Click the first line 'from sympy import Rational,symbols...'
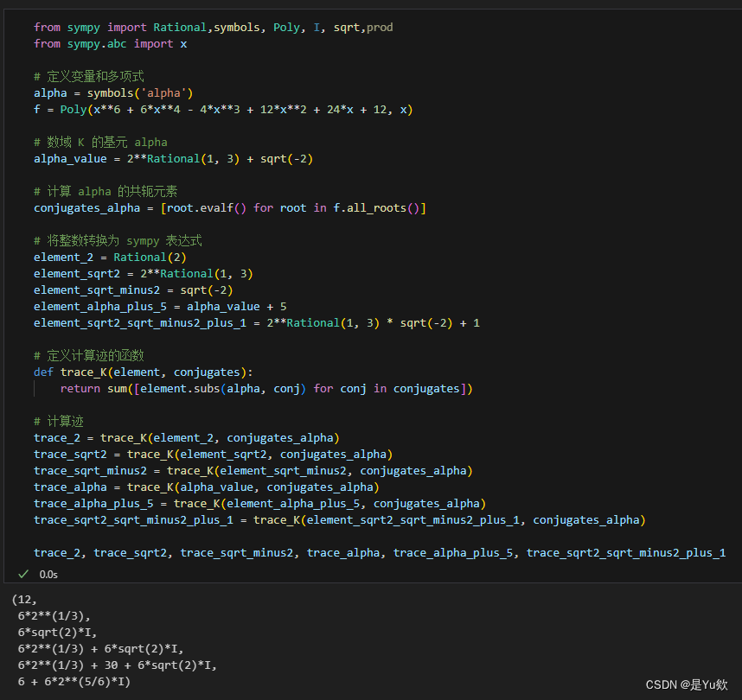This screenshot has height=700, width=742. pos(213,28)
